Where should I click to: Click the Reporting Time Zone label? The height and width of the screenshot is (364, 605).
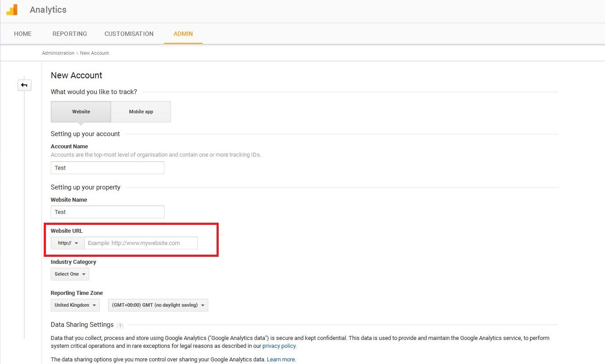pyautogui.click(x=77, y=293)
